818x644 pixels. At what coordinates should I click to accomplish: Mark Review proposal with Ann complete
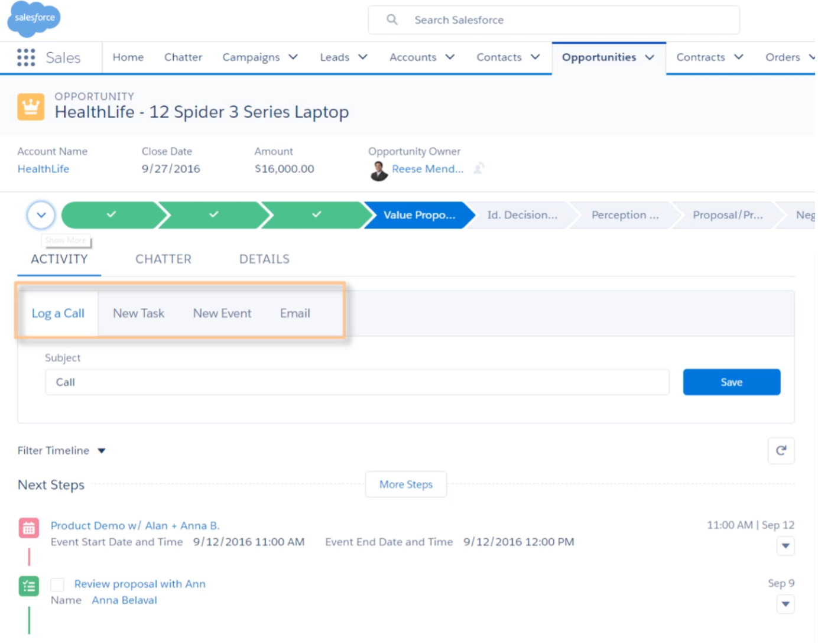tap(57, 584)
